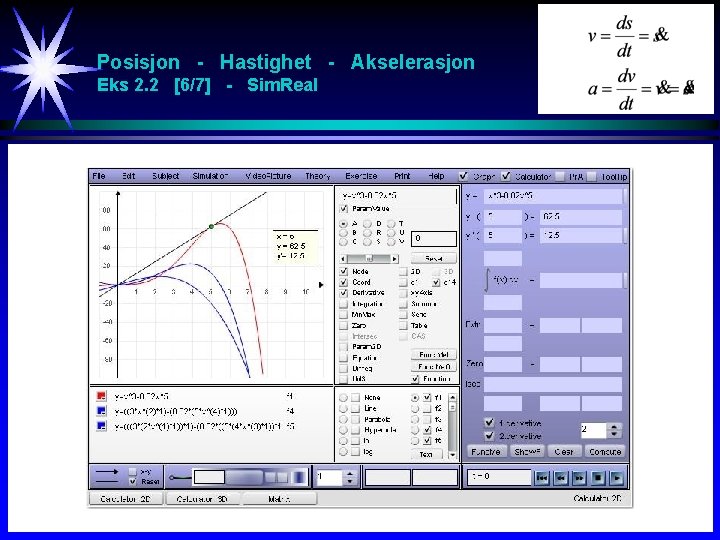Open the Theory menu
Image resolution: width=720 pixels, height=540 pixels.
coord(318,176)
